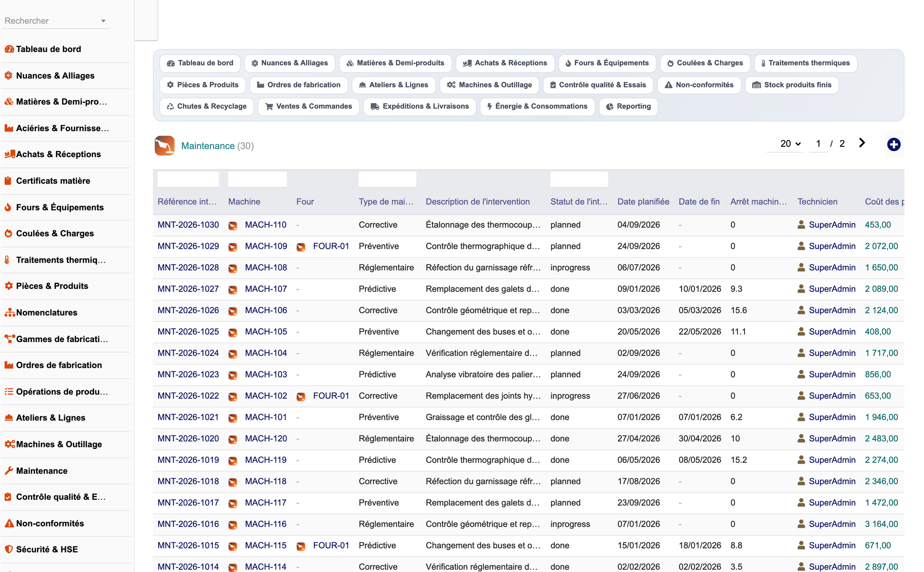
Task: Sort by Date de fin column header
Action: tap(699, 201)
